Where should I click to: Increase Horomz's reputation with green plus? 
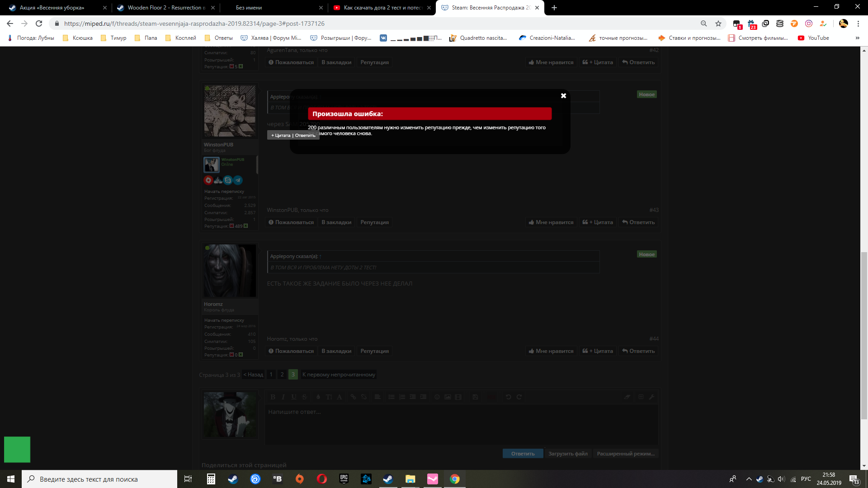241,355
